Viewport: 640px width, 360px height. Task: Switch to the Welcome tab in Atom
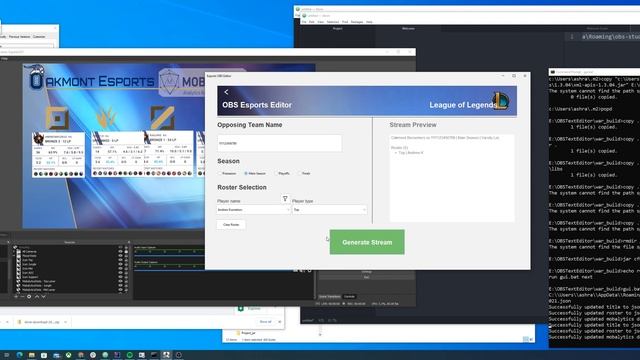click(408, 29)
